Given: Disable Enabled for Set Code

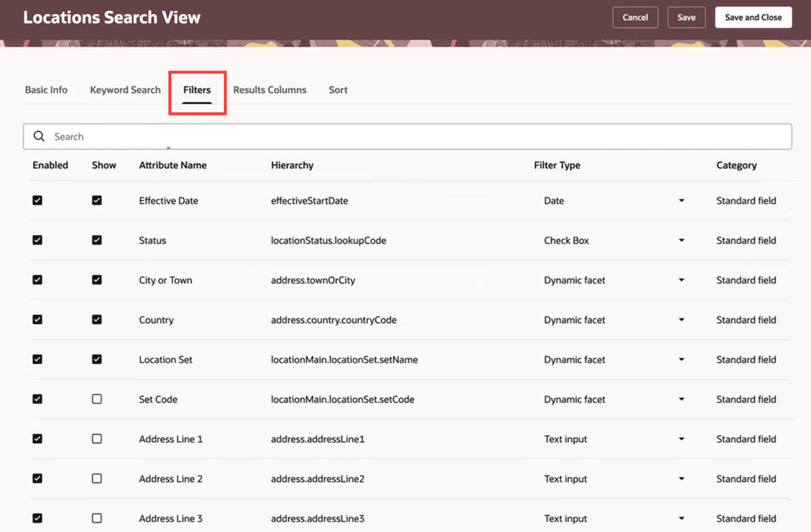Looking at the screenshot, I should pos(38,399).
